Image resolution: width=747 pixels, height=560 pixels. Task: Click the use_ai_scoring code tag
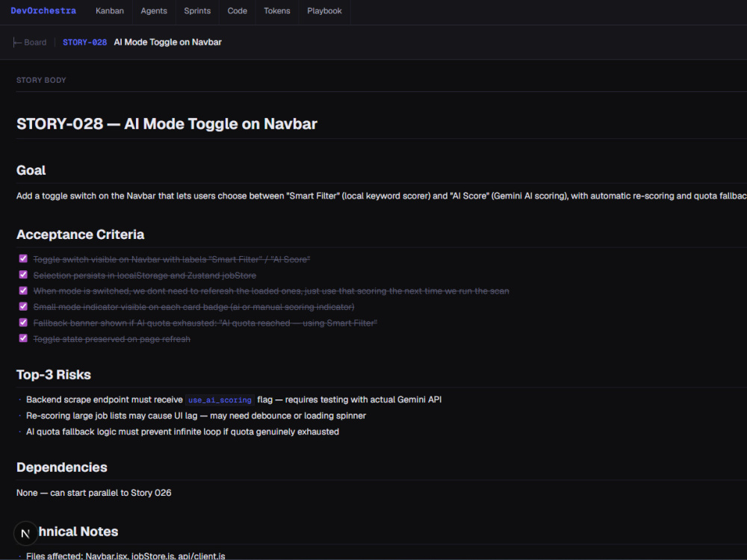(220, 400)
